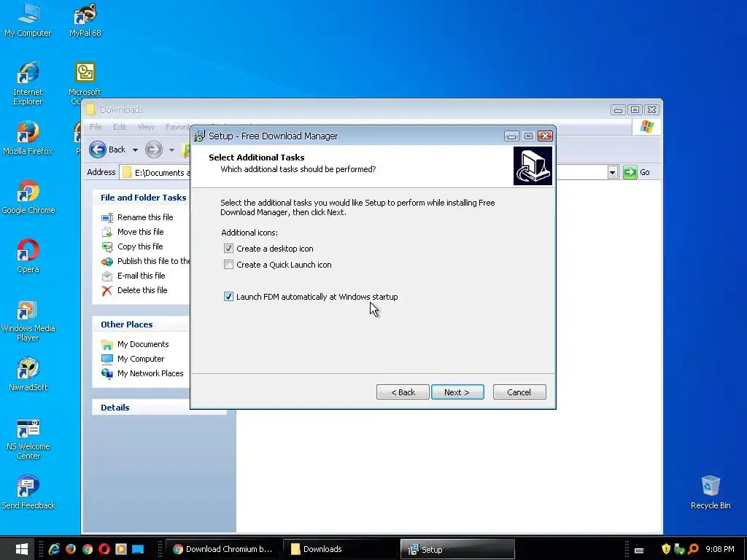Screen dimensions: 747x560
Task: Uncheck Launch FDM automatically at Windows startup
Action: [228, 297]
